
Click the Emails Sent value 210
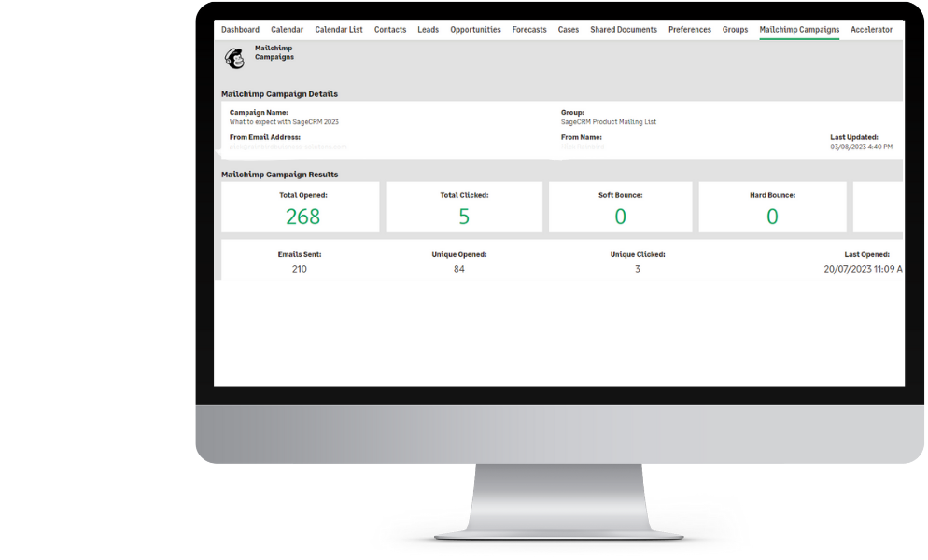[300, 269]
